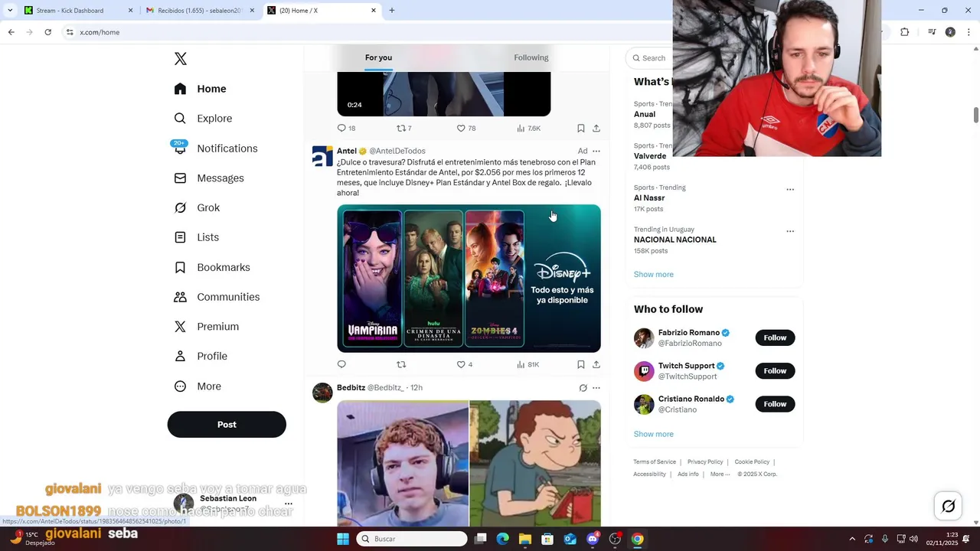Open Bookmarks in the sidebar
The height and width of the screenshot is (551, 980).
click(x=212, y=267)
